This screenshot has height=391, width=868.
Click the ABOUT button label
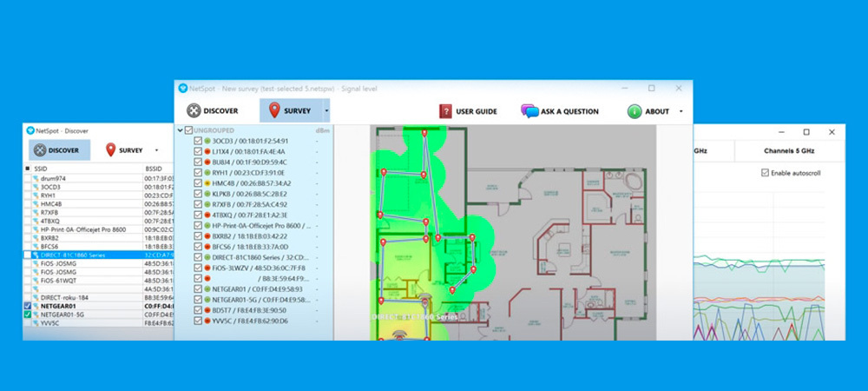[x=657, y=111]
